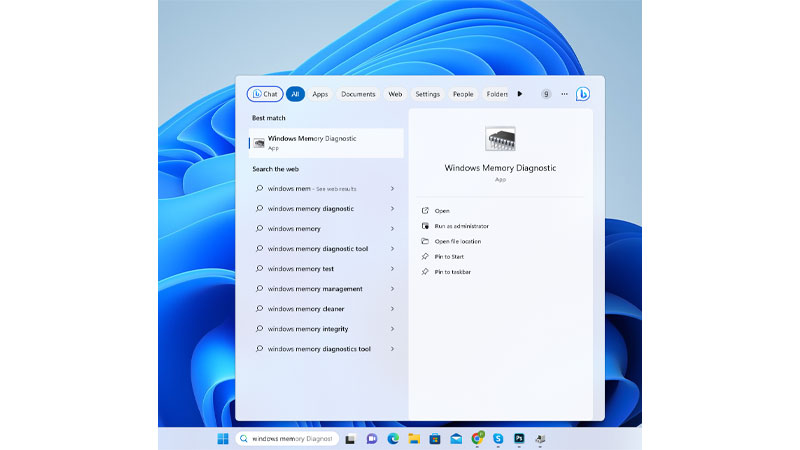Select Run as administrator
This screenshot has height=450, width=800.
(461, 226)
